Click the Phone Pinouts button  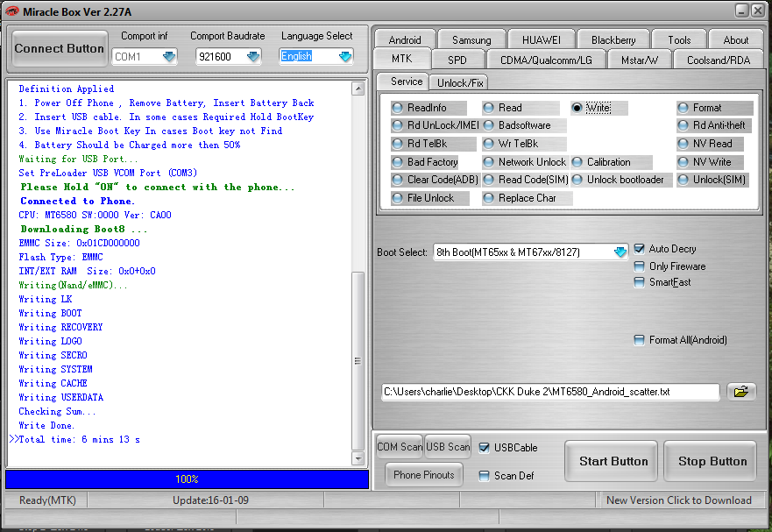[x=424, y=475]
